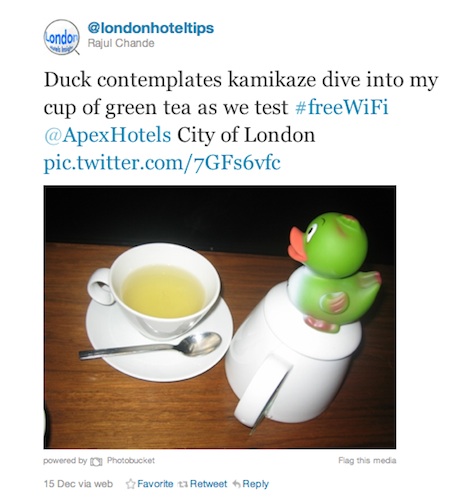460x502 pixels.
Task: Open the #freeWiFi hashtag
Action: [x=342, y=107]
